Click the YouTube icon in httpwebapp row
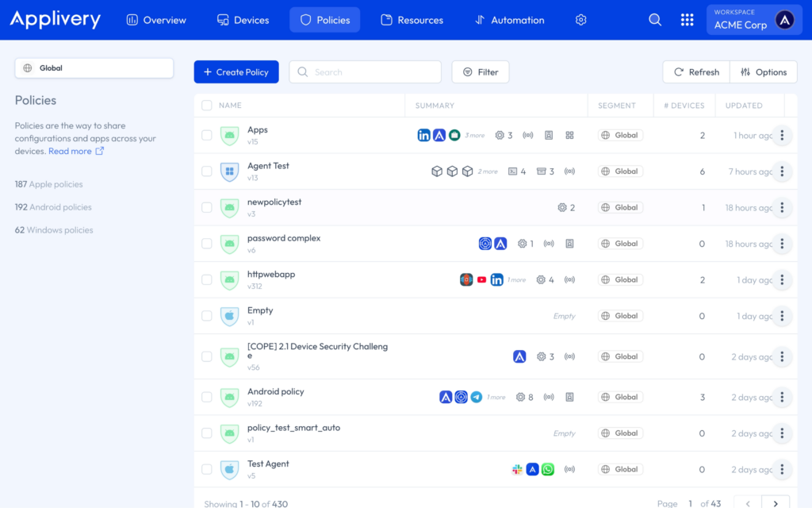 [481, 279]
